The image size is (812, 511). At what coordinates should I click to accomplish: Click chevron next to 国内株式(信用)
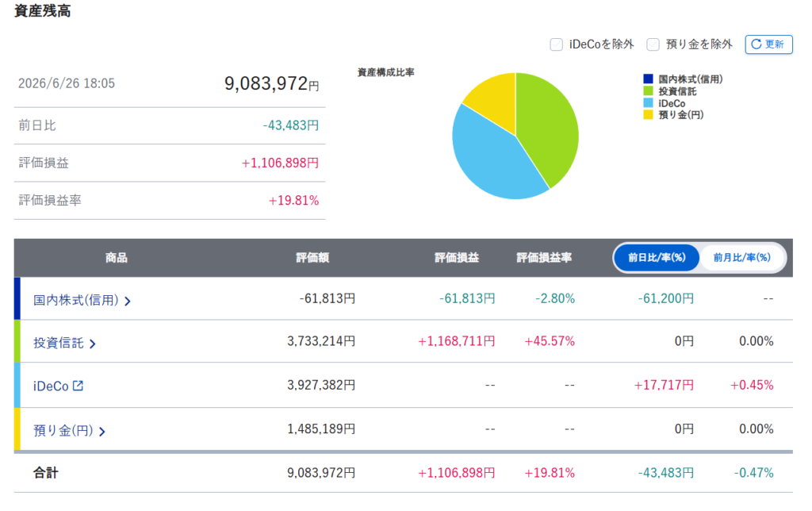click(128, 301)
